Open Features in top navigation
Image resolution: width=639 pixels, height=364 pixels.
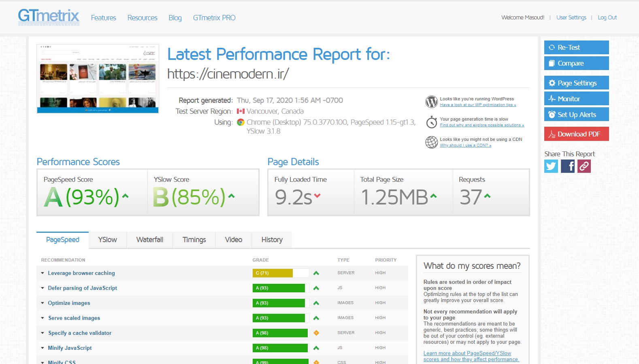[x=104, y=18]
